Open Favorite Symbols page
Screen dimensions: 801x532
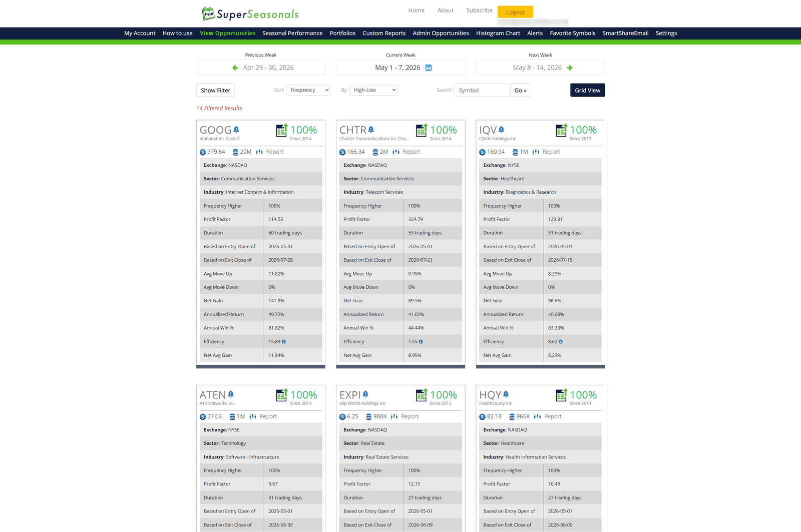point(573,34)
